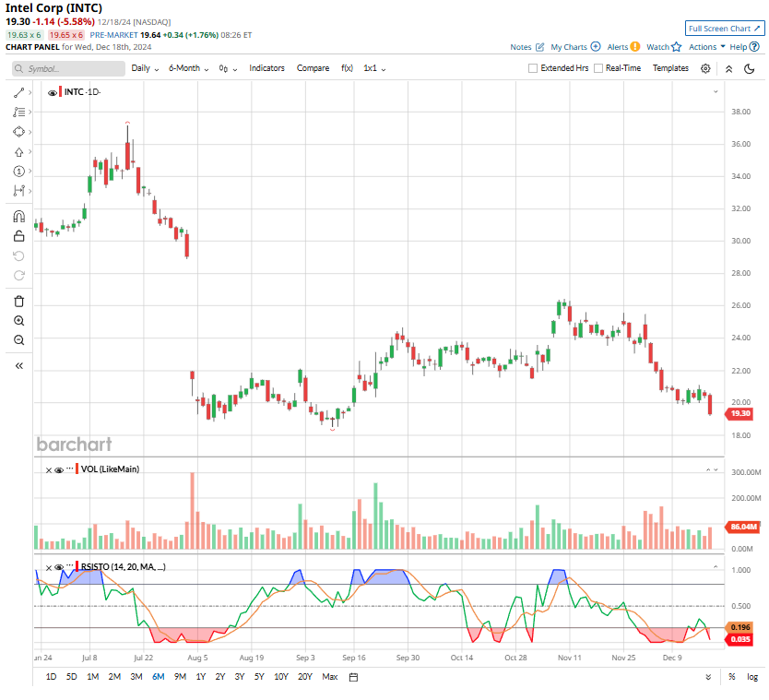The image size is (769, 700).
Task: Toggle visibility of VOL indicator
Action: [59, 470]
